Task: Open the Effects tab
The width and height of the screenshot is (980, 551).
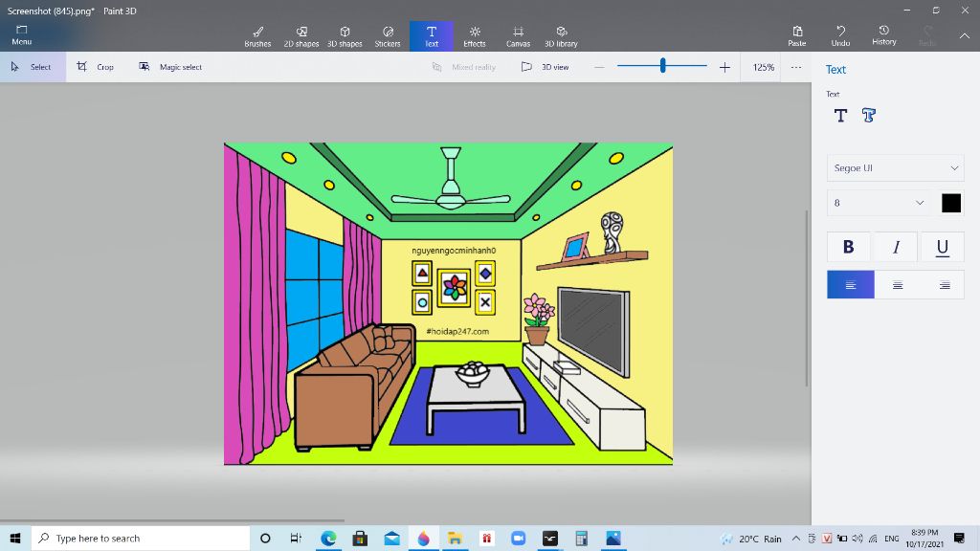Action: (x=475, y=36)
